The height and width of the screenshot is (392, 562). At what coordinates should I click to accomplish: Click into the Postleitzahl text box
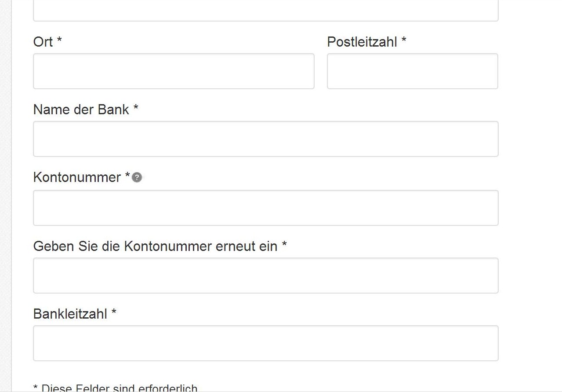tap(412, 71)
